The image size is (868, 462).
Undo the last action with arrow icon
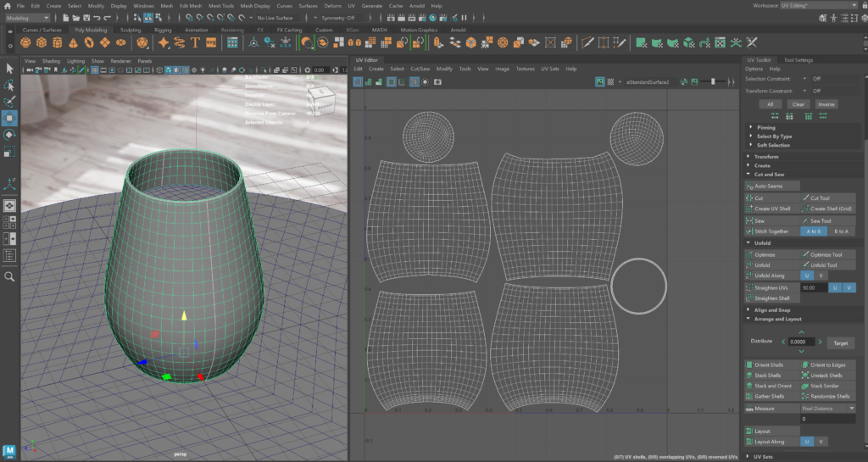(97, 18)
